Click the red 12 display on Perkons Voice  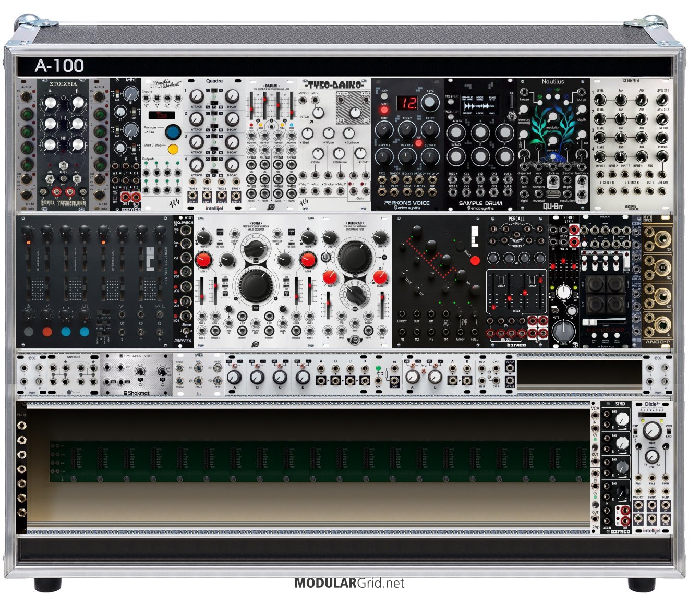coord(407,104)
